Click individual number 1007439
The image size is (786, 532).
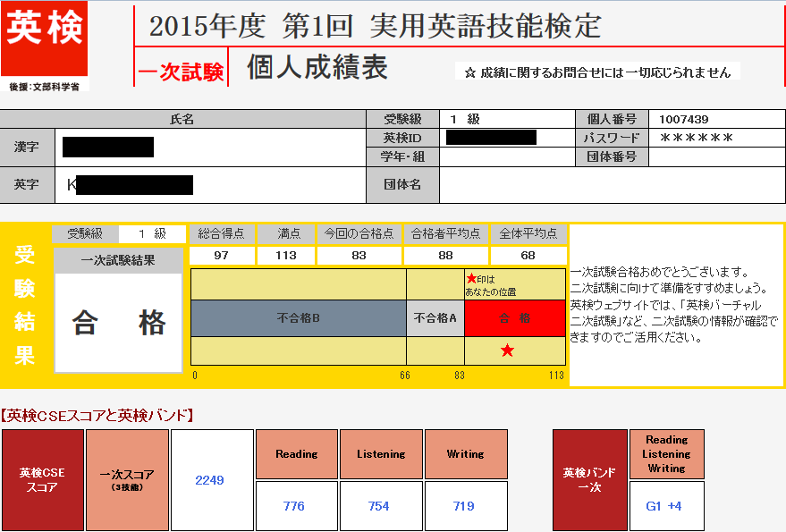coord(683,119)
